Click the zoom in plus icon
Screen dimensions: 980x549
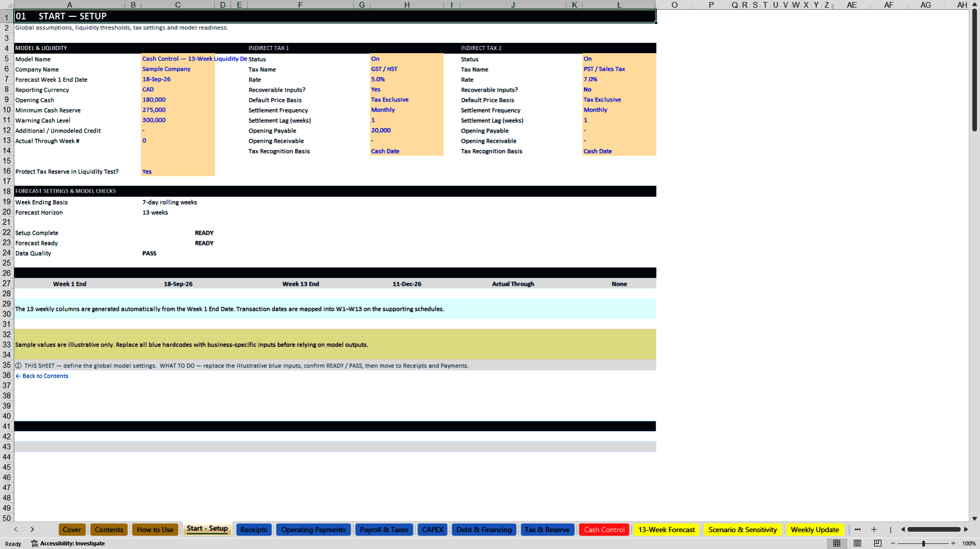(x=953, y=543)
